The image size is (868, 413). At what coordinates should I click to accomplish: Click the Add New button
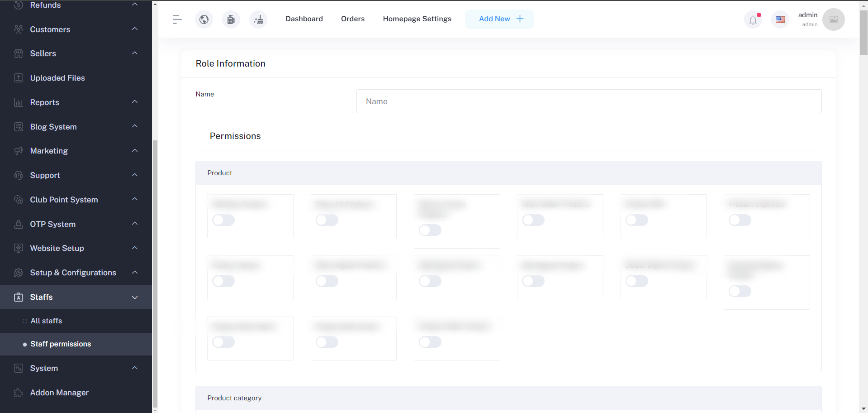(499, 19)
